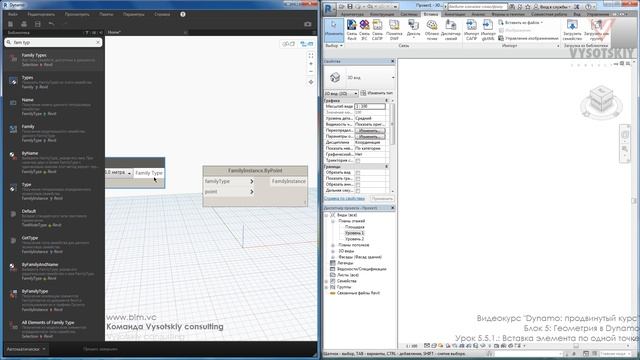Click the Загрузить как группу icon
Image resolution: width=640 pixels, height=360 pixels.
pyautogui.click(x=596, y=30)
